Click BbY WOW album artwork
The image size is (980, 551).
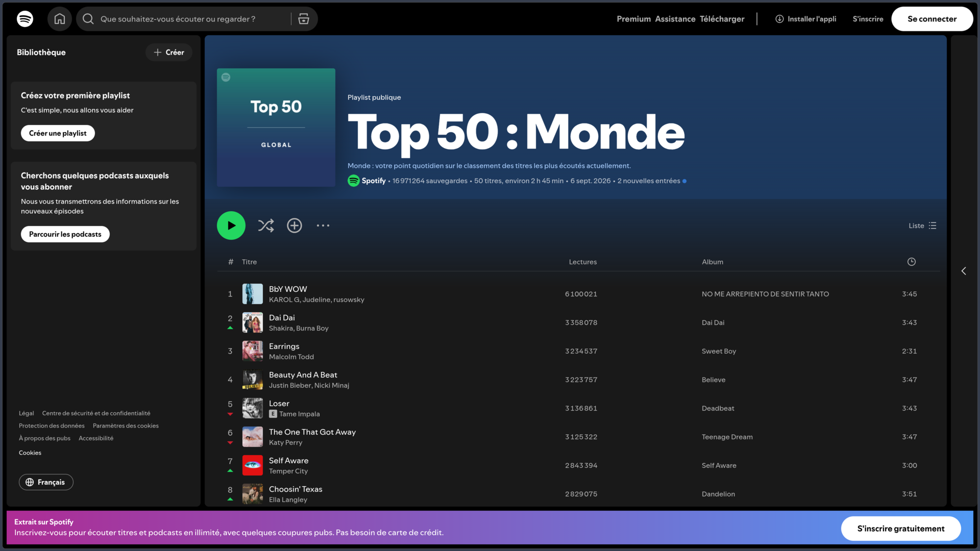click(253, 294)
